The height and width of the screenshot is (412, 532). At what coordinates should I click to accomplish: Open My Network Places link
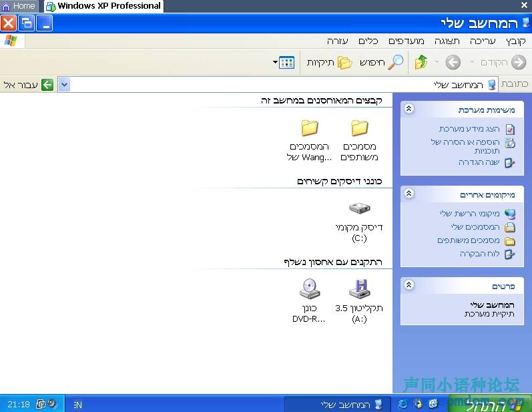pos(469,214)
